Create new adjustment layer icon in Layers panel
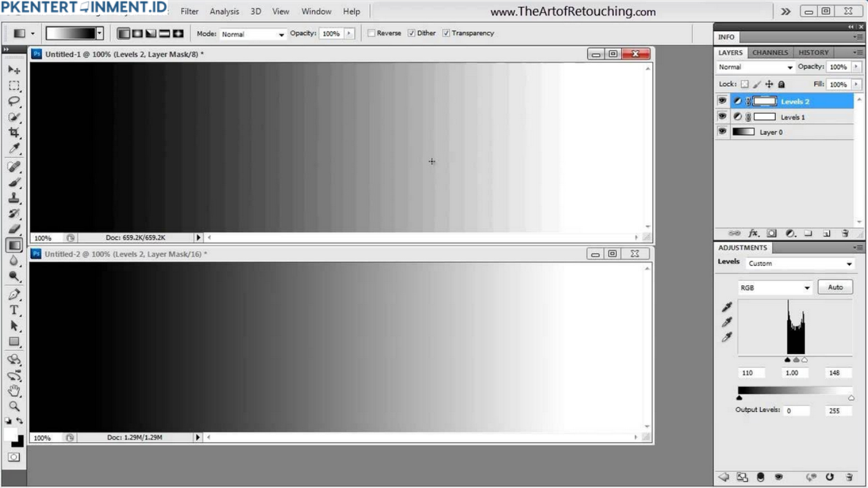The width and height of the screenshot is (868, 488). [790, 233]
